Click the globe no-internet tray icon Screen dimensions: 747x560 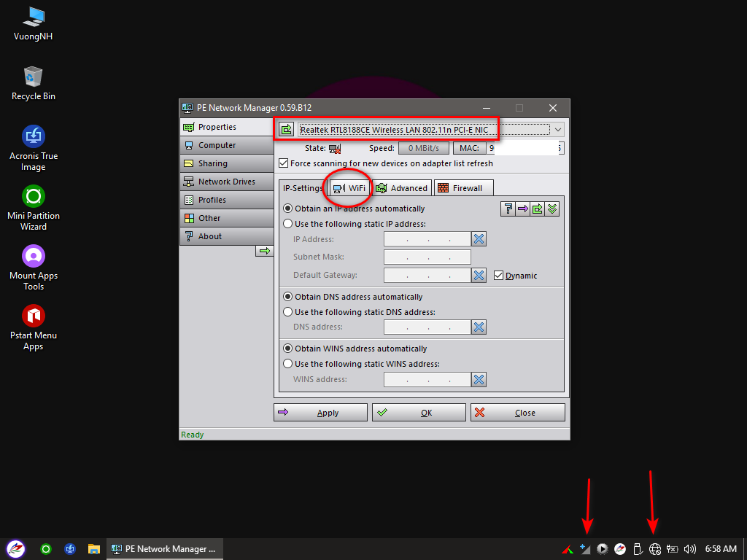point(655,549)
